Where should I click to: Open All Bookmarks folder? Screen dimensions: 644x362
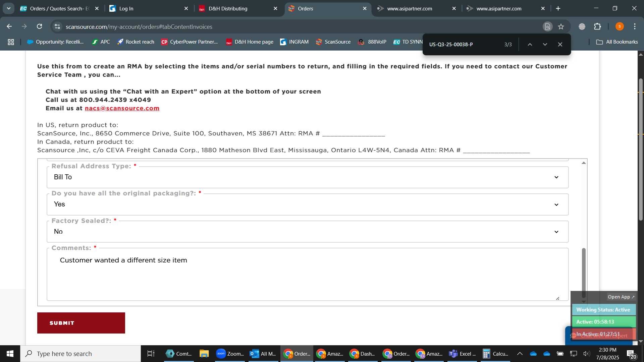click(x=617, y=42)
